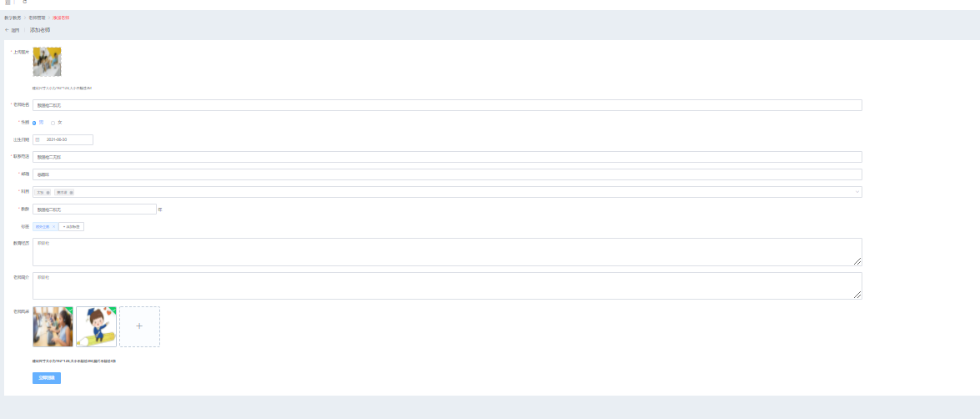Click first breadcrumb item at top
The height and width of the screenshot is (419, 980).
click(x=13, y=18)
